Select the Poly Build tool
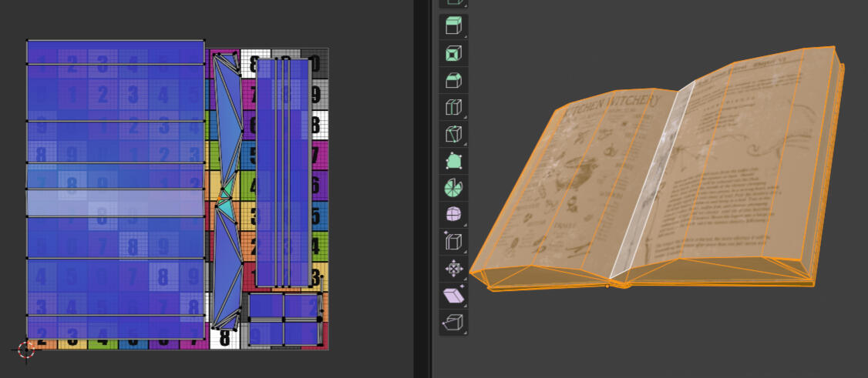Viewport: 868px width, 378px height. coord(453,161)
